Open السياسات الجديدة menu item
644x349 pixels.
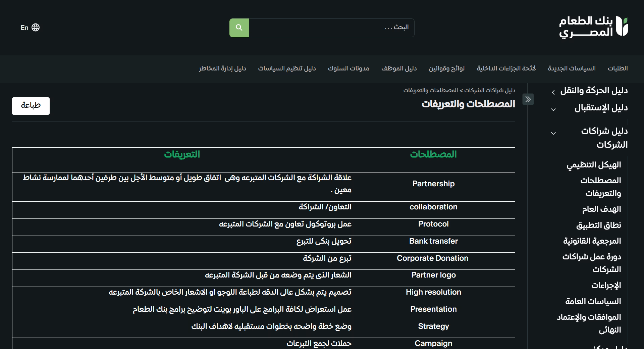click(572, 68)
